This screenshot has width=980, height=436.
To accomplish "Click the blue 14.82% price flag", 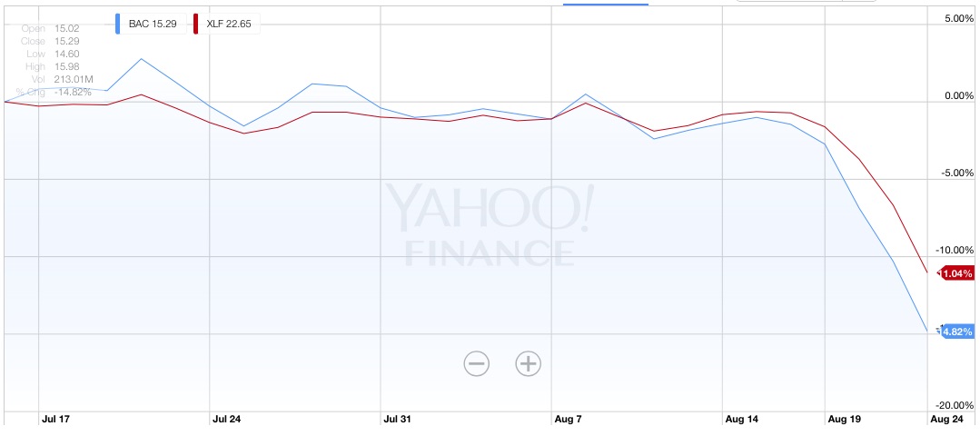I will tap(955, 332).
